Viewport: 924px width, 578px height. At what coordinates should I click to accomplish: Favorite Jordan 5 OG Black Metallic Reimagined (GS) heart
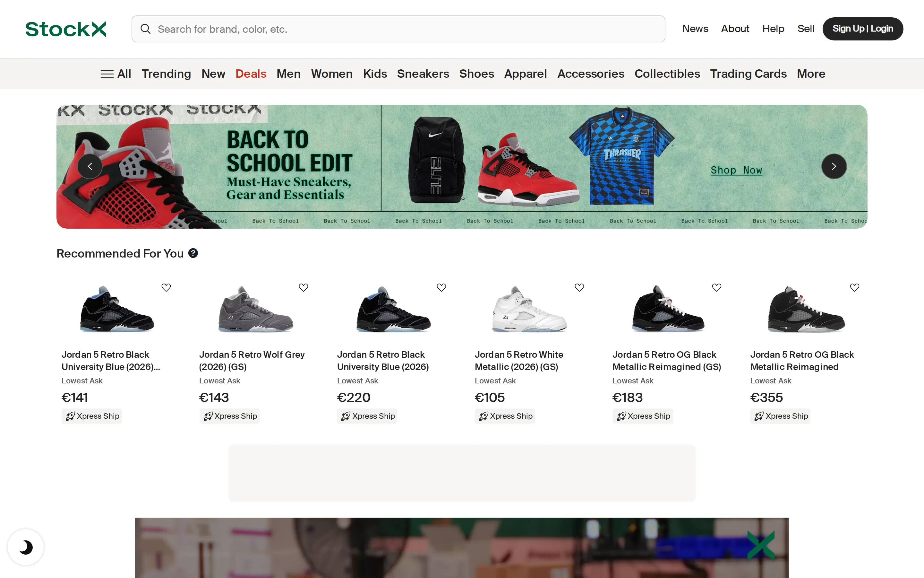(x=717, y=287)
